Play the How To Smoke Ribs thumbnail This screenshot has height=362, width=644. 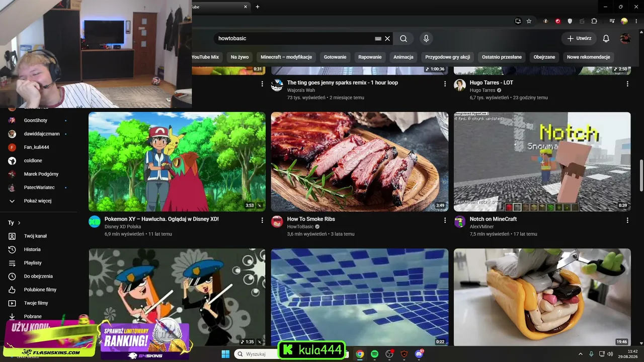pos(360,161)
